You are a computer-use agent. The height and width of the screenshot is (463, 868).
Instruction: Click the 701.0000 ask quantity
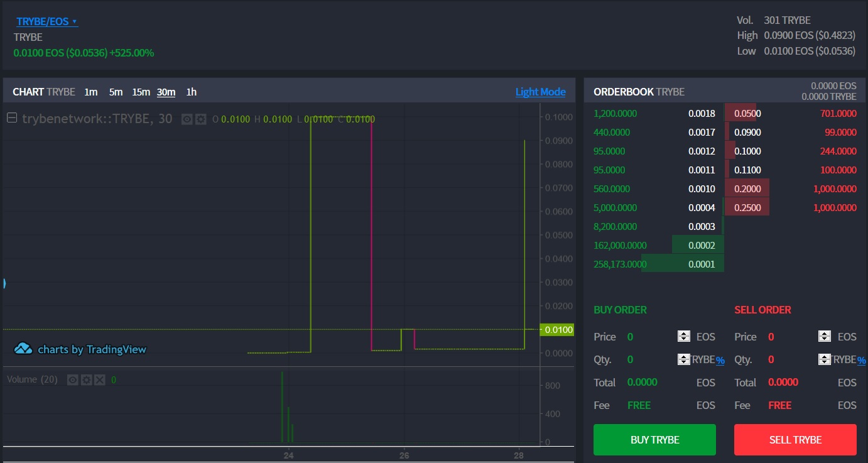pyautogui.click(x=838, y=114)
